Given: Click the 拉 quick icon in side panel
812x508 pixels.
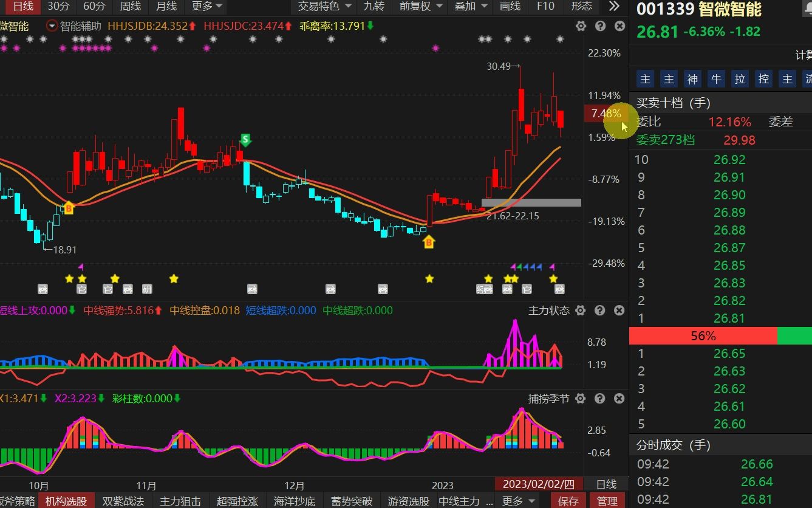Looking at the screenshot, I should tap(740, 79).
